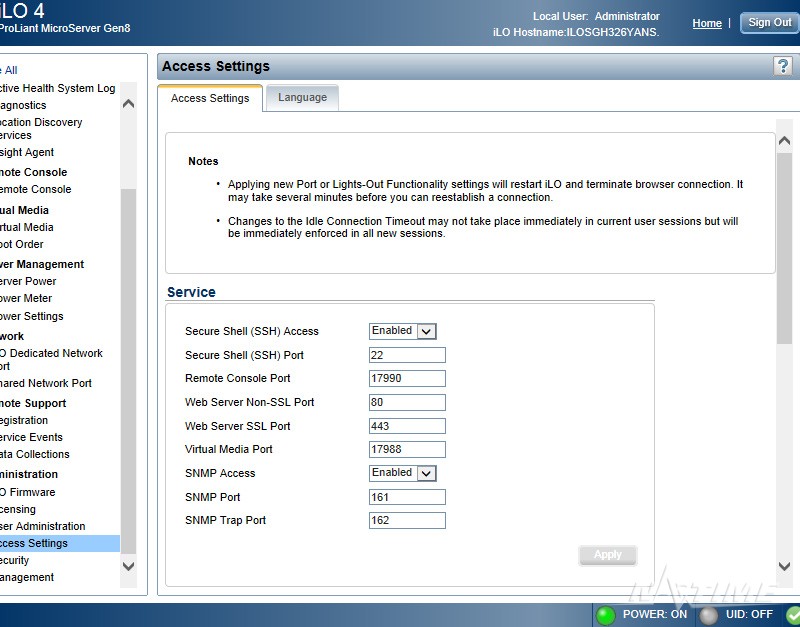Open iLO Firmware in the sidebar

[28, 492]
